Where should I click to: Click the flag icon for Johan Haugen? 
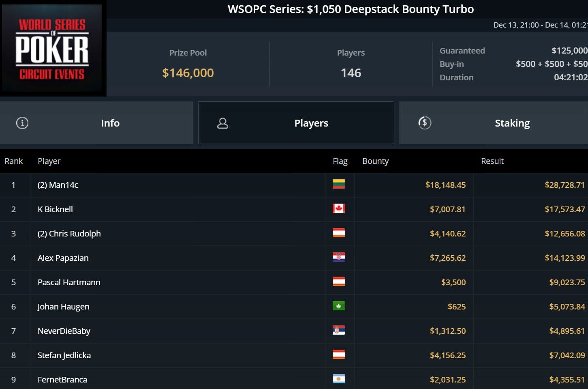click(x=338, y=306)
